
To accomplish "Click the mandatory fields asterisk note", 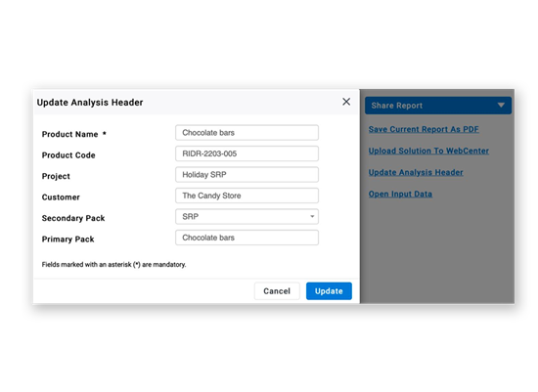I will (113, 264).
